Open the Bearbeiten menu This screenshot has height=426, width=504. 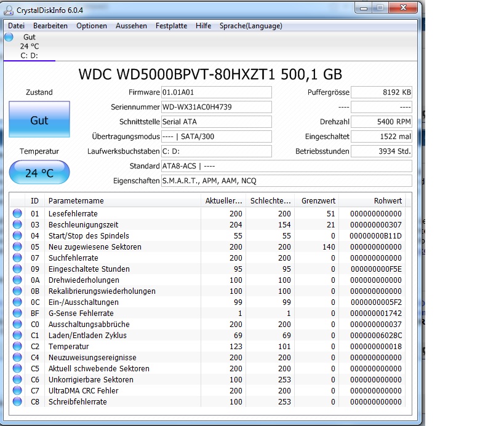pyautogui.click(x=50, y=26)
